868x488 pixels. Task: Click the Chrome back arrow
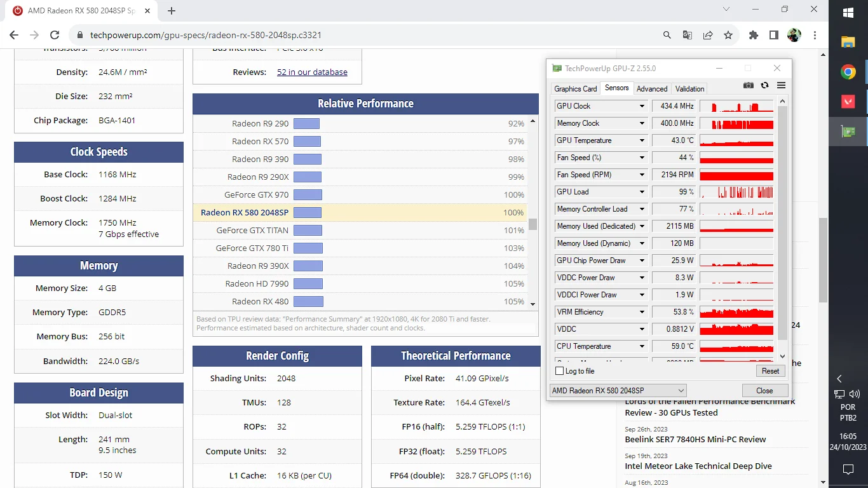click(x=14, y=36)
